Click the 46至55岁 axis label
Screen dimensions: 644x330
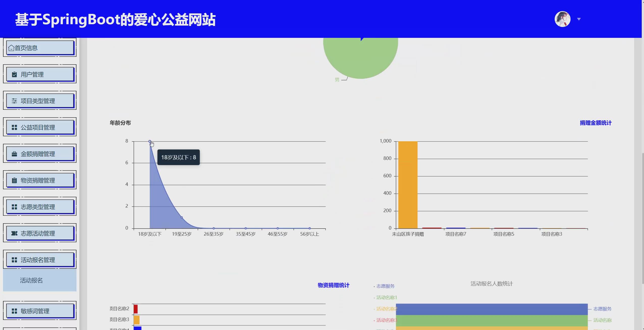point(278,234)
